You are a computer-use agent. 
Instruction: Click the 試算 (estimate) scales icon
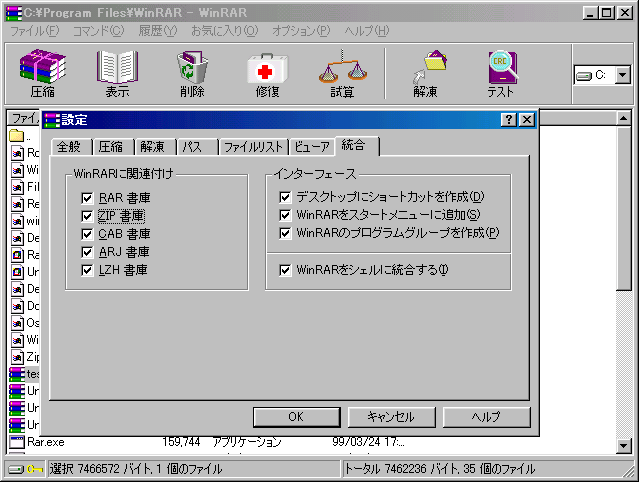tap(342, 67)
